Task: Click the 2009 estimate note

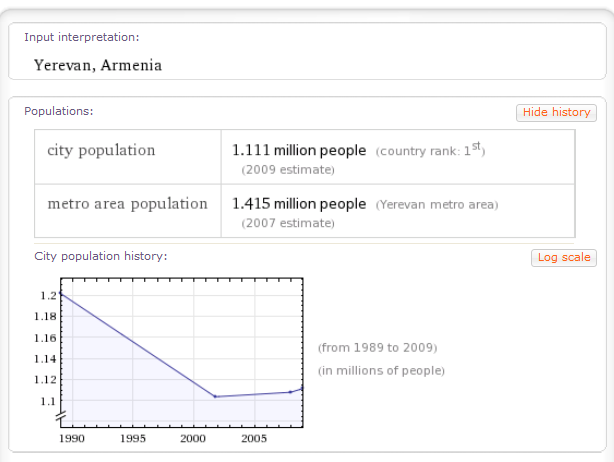Action: pos(288,169)
